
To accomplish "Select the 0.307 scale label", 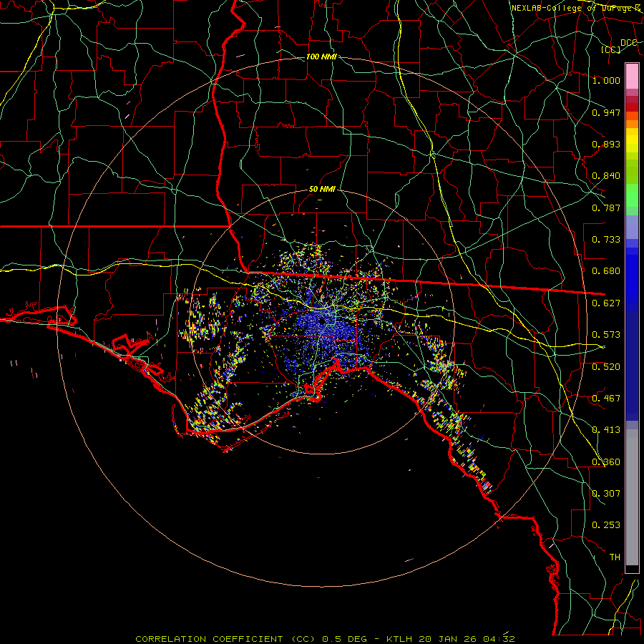I will tap(606, 494).
